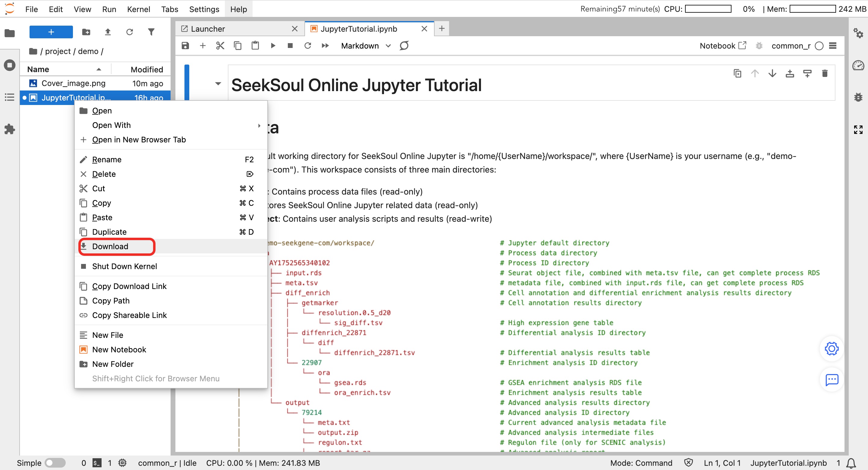Choose Copy Shareable Link menu entry
Screen dimensions: 868x470
pos(129,315)
